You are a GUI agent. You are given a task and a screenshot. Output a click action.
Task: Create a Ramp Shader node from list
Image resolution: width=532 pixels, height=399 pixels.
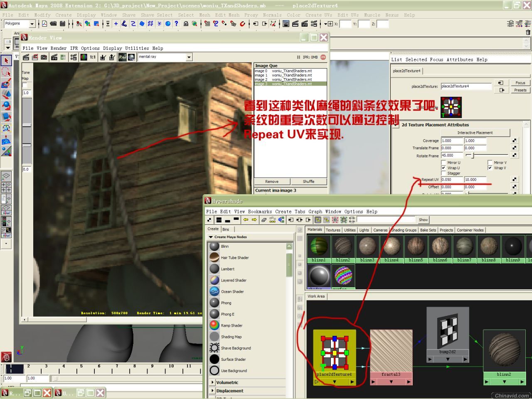tap(232, 325)
